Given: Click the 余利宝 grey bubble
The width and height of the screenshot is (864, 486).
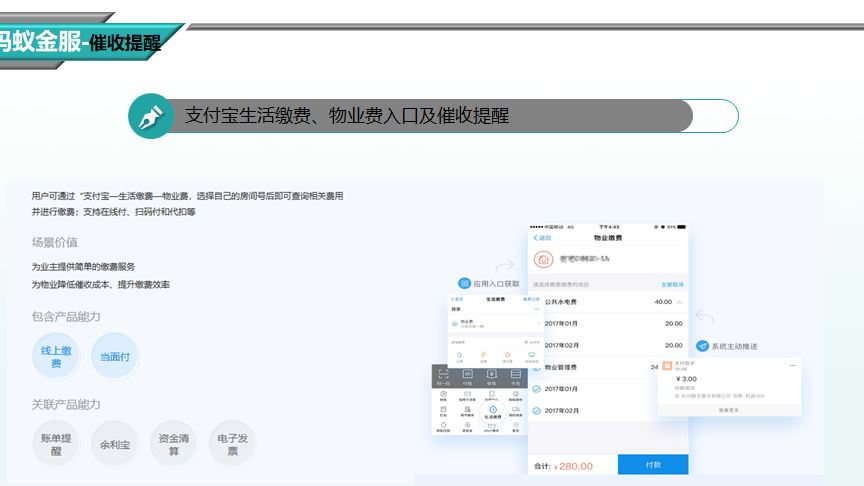Looking at the screenshot, I should (114, 445).
